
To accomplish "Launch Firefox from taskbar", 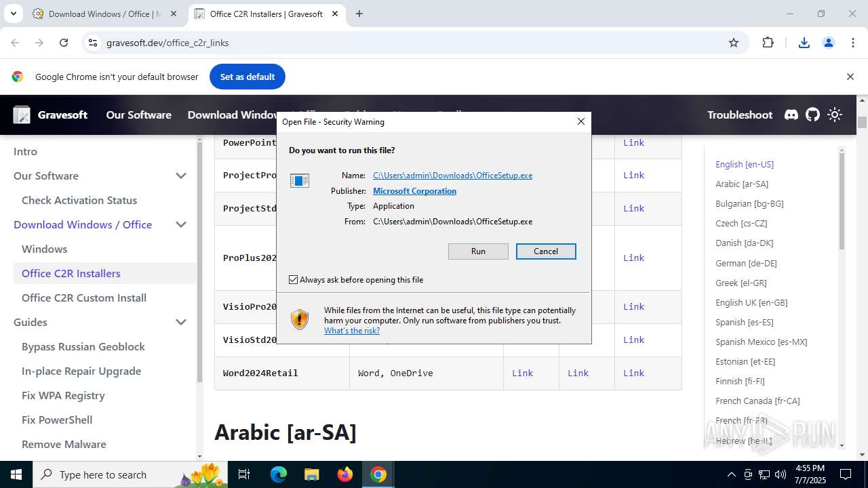I will click(x=345, y=474).
